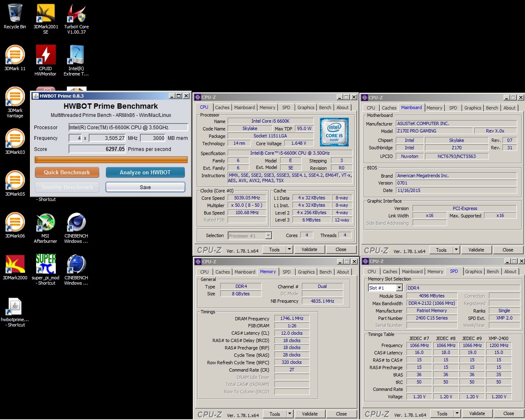Run the Quick Benchmark in HWBOT Prime
The image size is (525, 420).
pyautogui.click(x=67, y=172)
